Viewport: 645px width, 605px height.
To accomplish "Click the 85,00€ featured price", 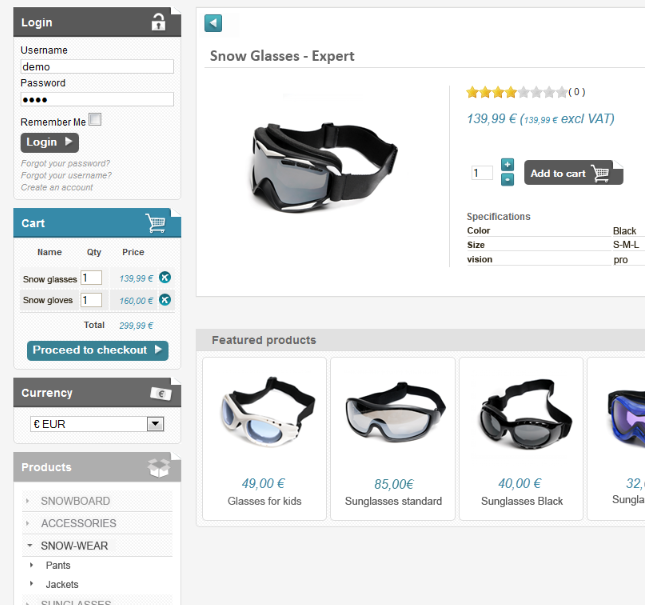I will pos(394,484).
